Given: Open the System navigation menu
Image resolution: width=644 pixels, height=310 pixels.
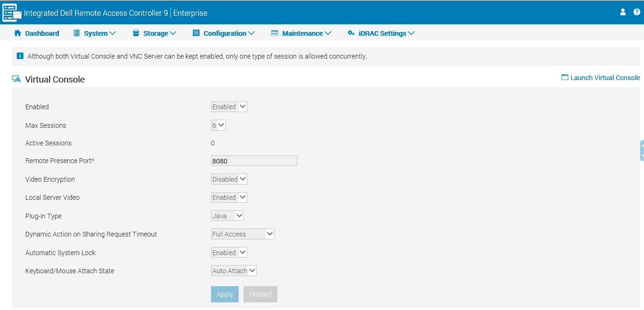Looking at the screenshot, I should pyautogui.click(x=95, y=33).
